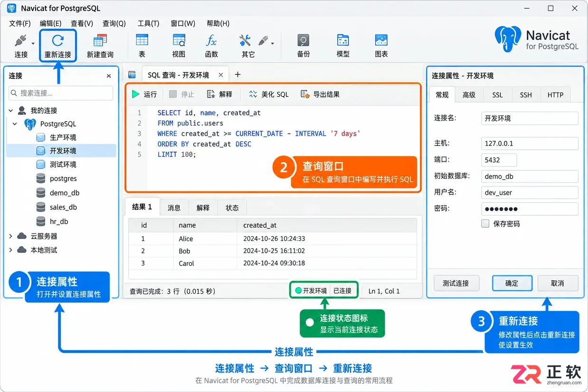The image size is (588, 392).
Task: Click the Others (其它) tools icon
Action: [x=245, y=40]
